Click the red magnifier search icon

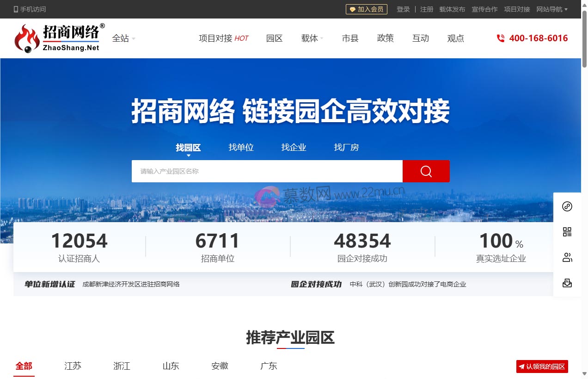point(425,171)
